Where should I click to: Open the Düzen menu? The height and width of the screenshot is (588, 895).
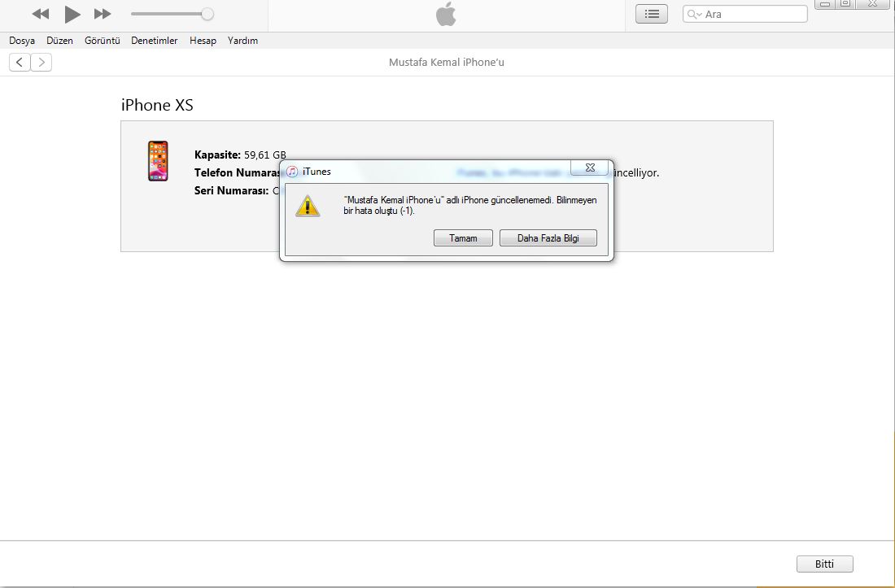[60, 41]
